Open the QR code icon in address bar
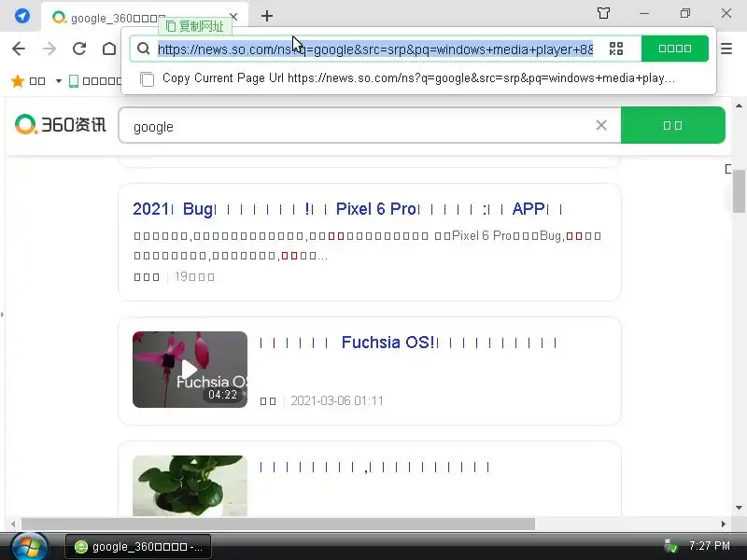 pyautogui.click(x=616, y=49)
